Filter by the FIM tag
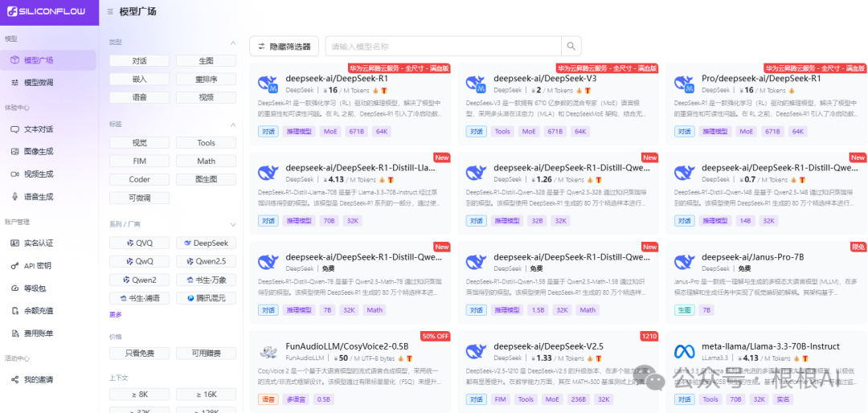 click(140, 162)
